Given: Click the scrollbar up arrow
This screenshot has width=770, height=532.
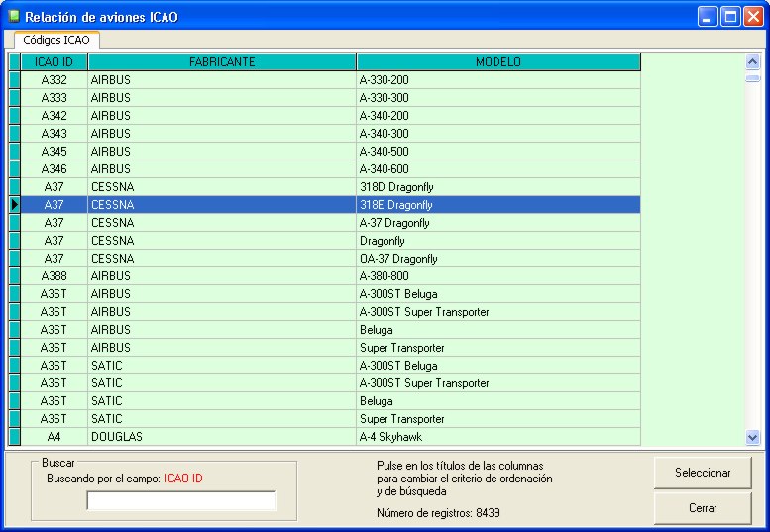Looking at the screenshot, I should point(752,62).
